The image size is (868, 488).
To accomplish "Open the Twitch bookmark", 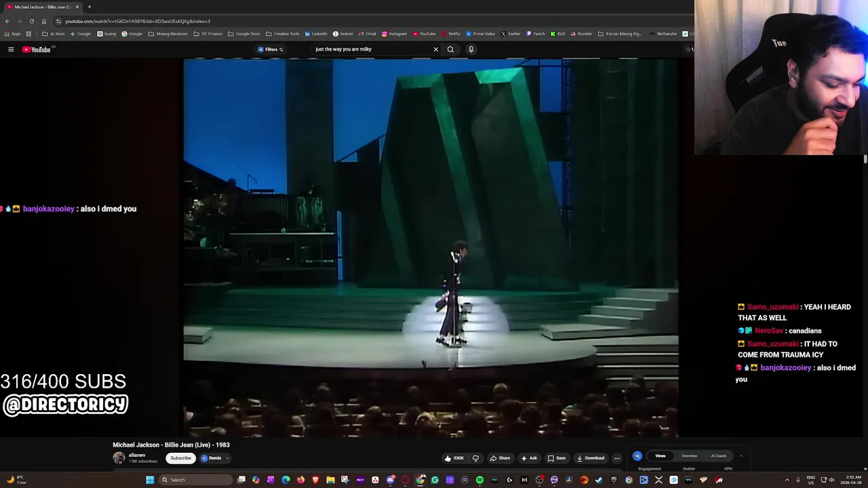I will 535,34.
